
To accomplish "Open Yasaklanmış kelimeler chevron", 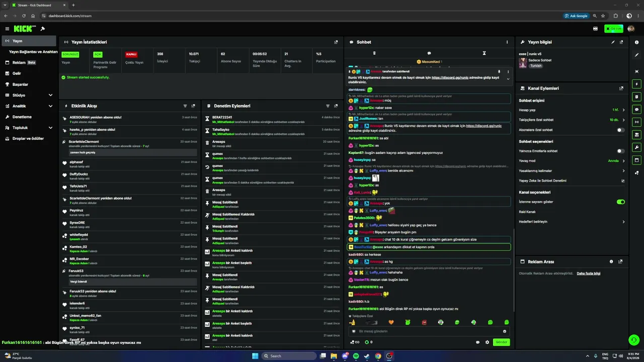I will (623, 171).
